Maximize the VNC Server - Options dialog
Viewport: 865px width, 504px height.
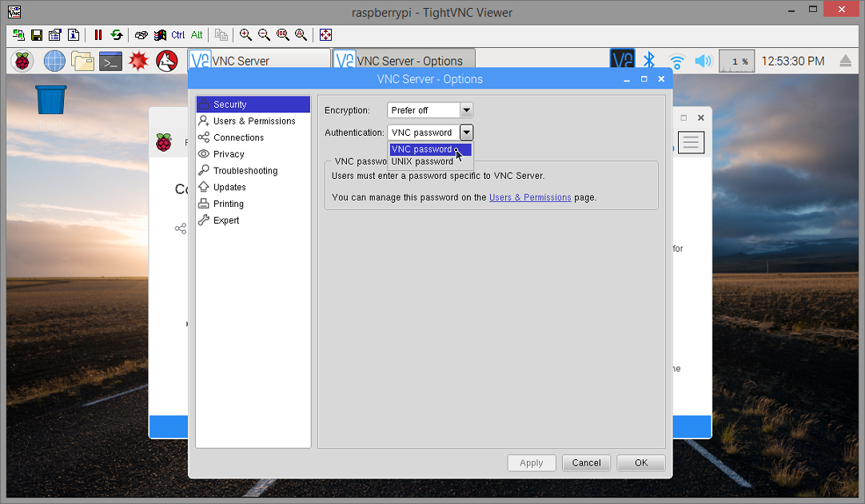[x=644, y=79]
